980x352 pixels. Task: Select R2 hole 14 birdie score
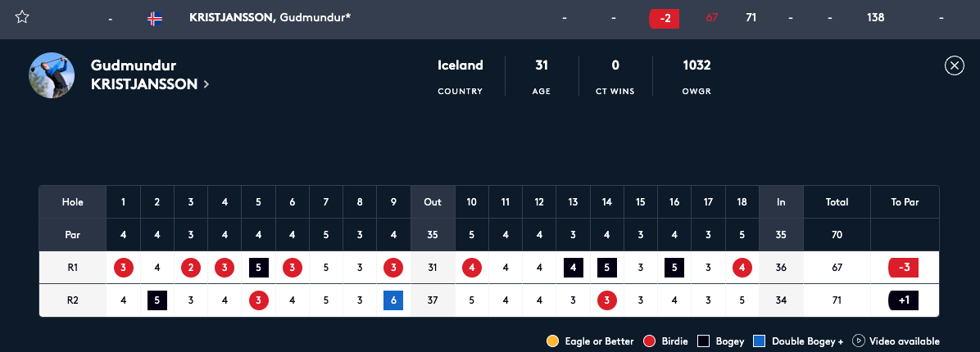click(x=606, y=300)
